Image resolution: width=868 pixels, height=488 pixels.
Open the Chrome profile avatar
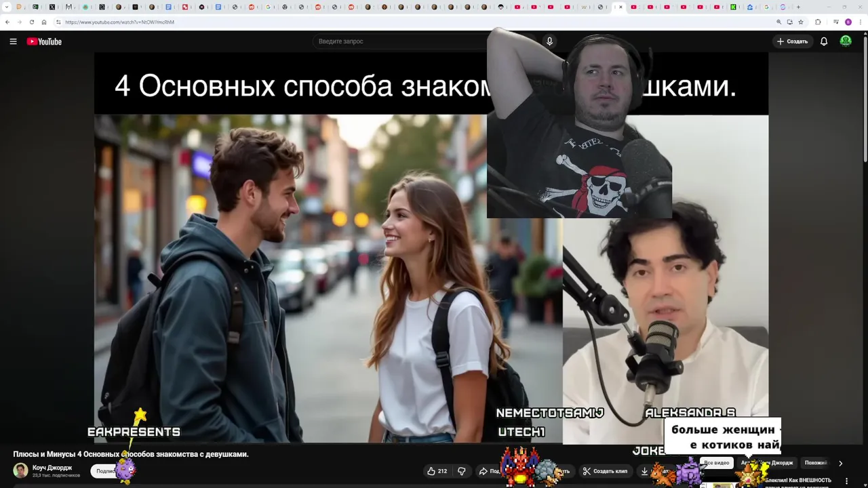[848, 22]
